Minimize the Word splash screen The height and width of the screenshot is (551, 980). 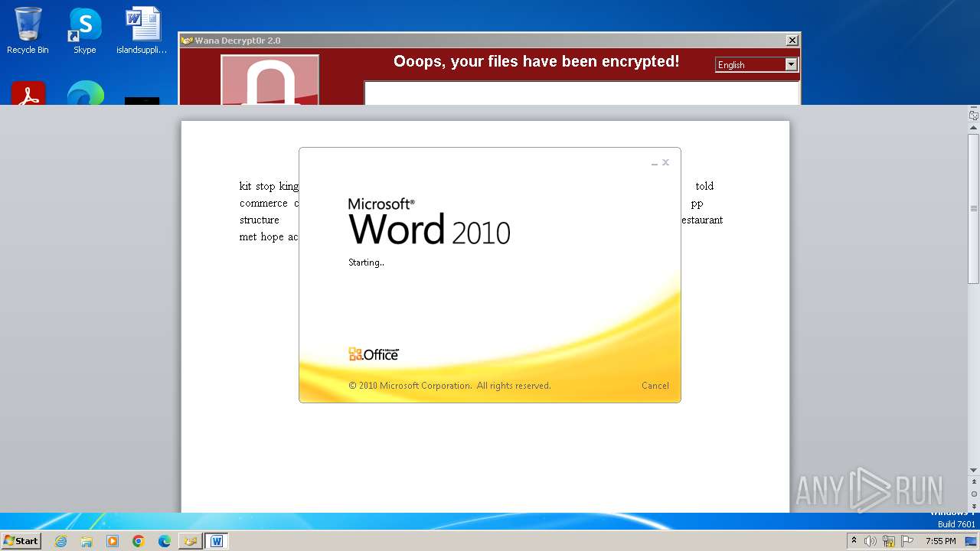pos(655,163)
